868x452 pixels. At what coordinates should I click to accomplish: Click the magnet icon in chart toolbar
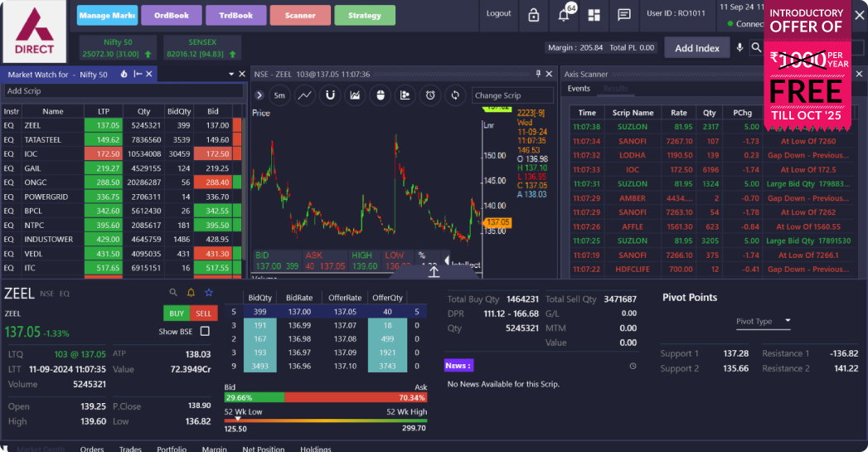pos(330,95)
